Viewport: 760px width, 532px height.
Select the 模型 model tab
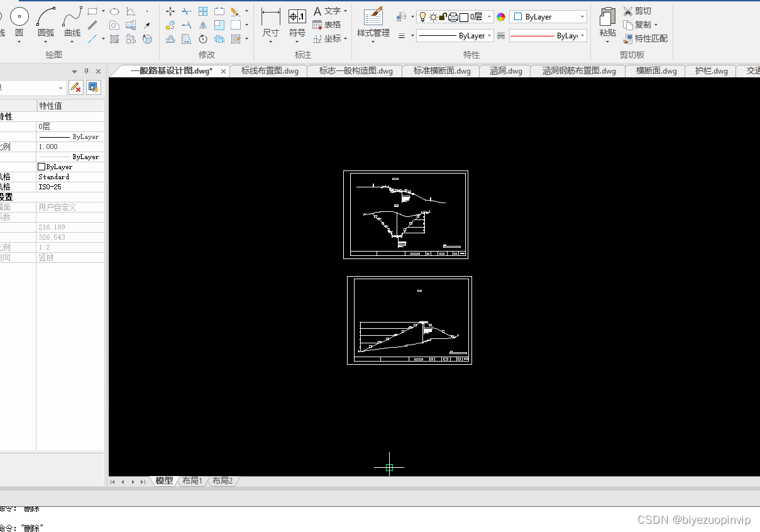pyautogui.click(x=164, y=481)
